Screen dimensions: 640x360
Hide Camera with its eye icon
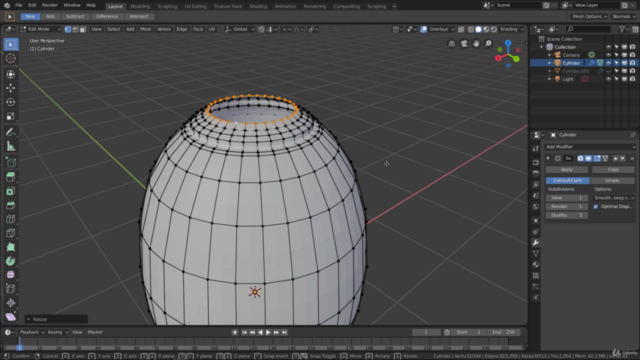tap(608, 55)
